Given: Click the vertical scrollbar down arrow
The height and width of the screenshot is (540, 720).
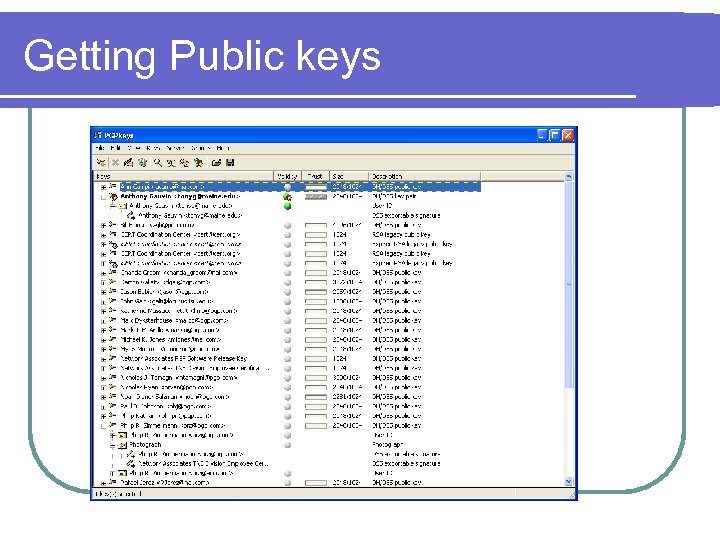Looking at the screenshot, I should [x=568, y=481].
